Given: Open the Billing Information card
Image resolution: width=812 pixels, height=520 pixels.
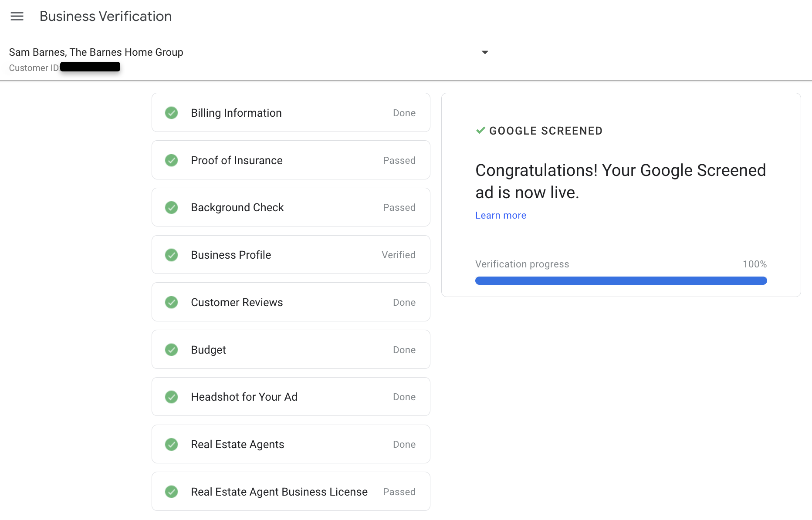Looking at the screenshot, I should tap(291, 112).
